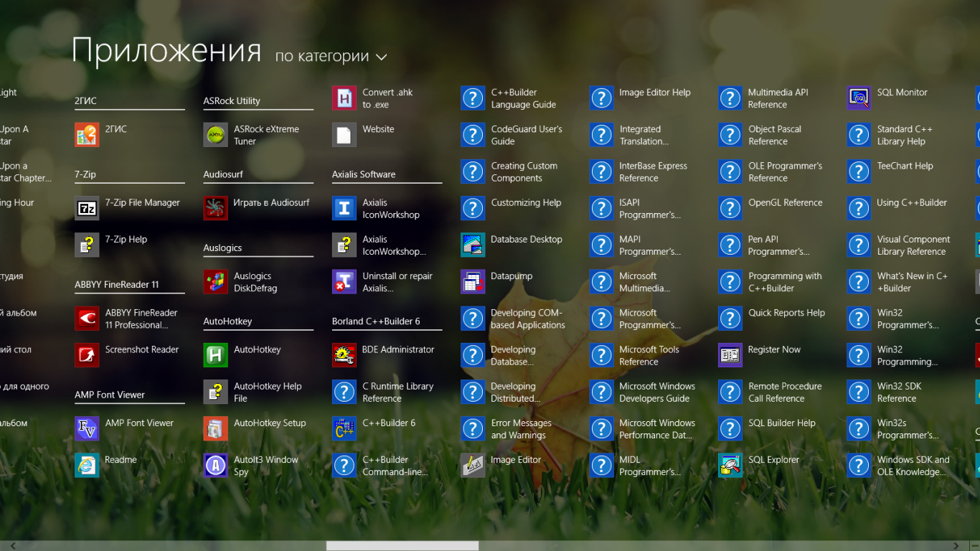Screen dimensions: 980x551
Task: Open Screenshot Reader icon
Action: pos(87,355)
